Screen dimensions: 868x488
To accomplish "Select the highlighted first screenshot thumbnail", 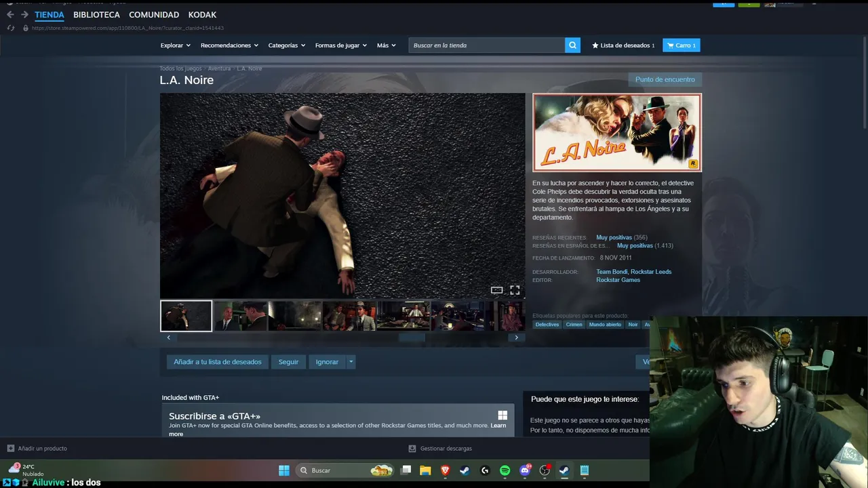I will 186,316.
